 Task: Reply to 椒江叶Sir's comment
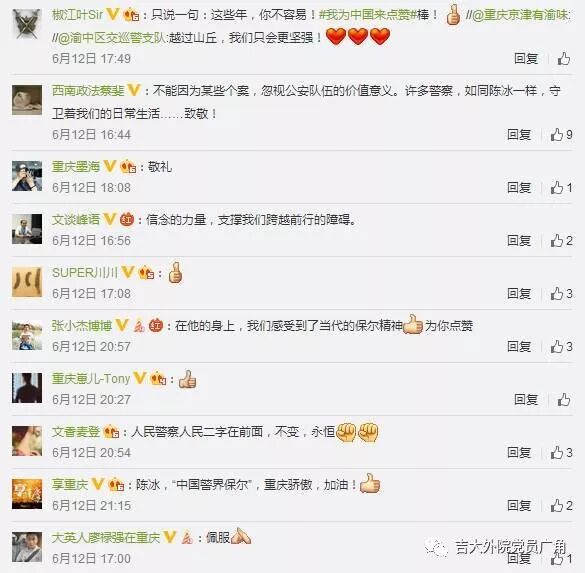pyautogui.click(x=526, y=59)
